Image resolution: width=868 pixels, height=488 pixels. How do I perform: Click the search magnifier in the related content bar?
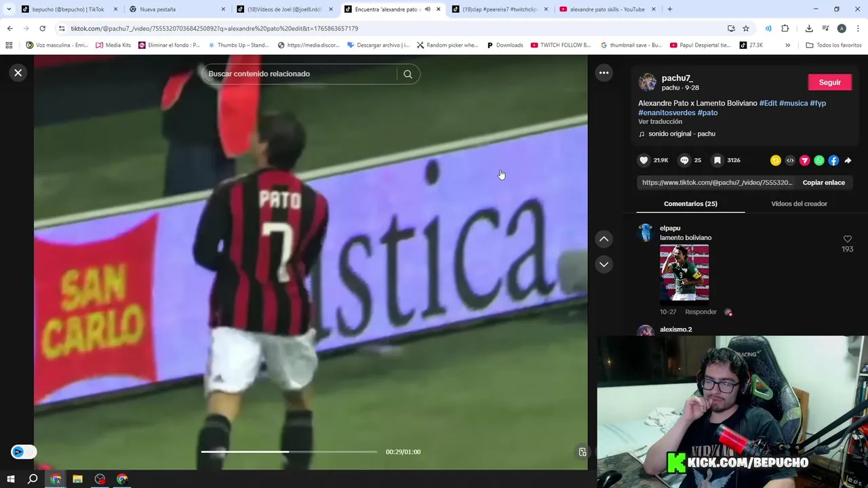click(x=408, y=74)
